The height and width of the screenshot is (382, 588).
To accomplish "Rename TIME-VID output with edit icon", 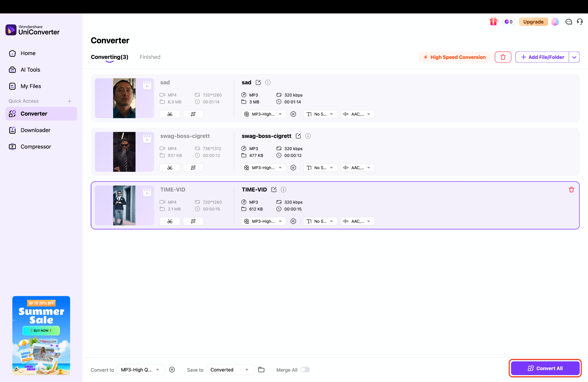I will pyautogui.click(x=274, y=190).
